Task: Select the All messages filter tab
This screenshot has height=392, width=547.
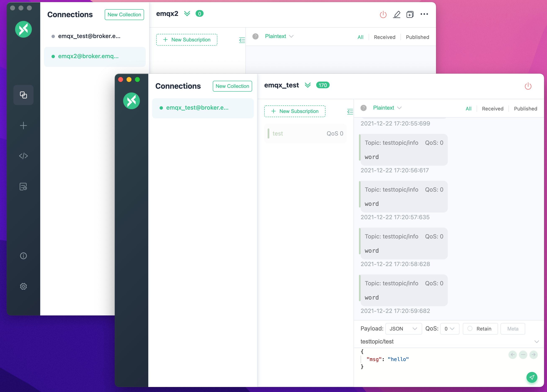Action: pos(468,109)
